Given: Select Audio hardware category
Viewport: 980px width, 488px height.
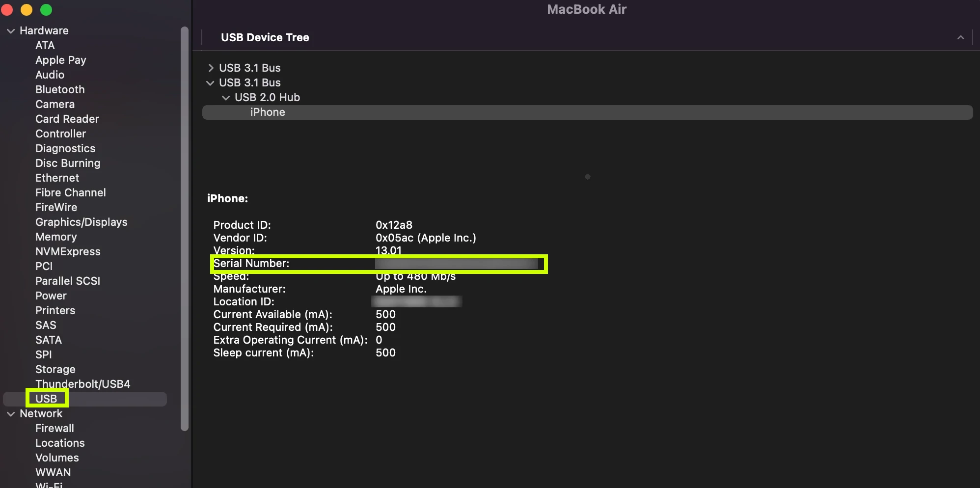Looking at the screenshot, I should [x=50, y=75].
